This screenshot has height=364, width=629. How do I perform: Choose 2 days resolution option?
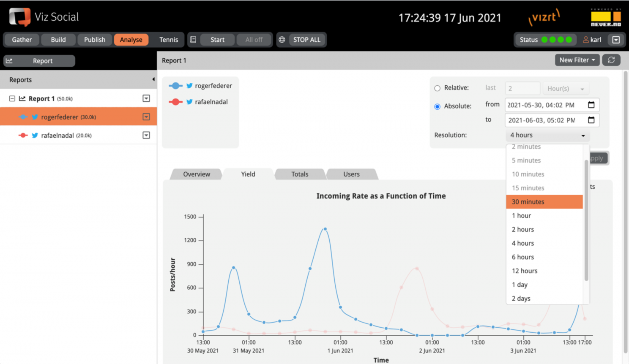(x=544, y=298)
